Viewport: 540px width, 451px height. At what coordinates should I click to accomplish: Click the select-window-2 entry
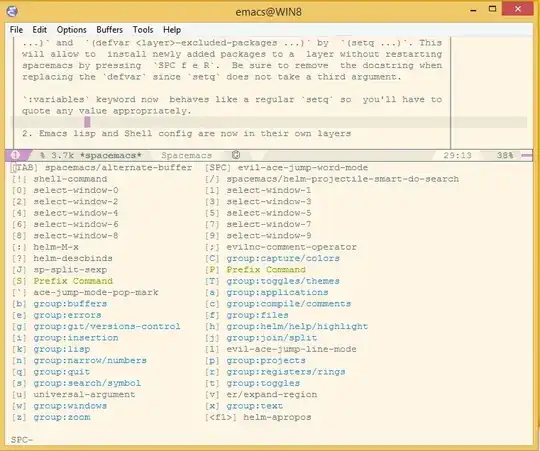point(76,202)
